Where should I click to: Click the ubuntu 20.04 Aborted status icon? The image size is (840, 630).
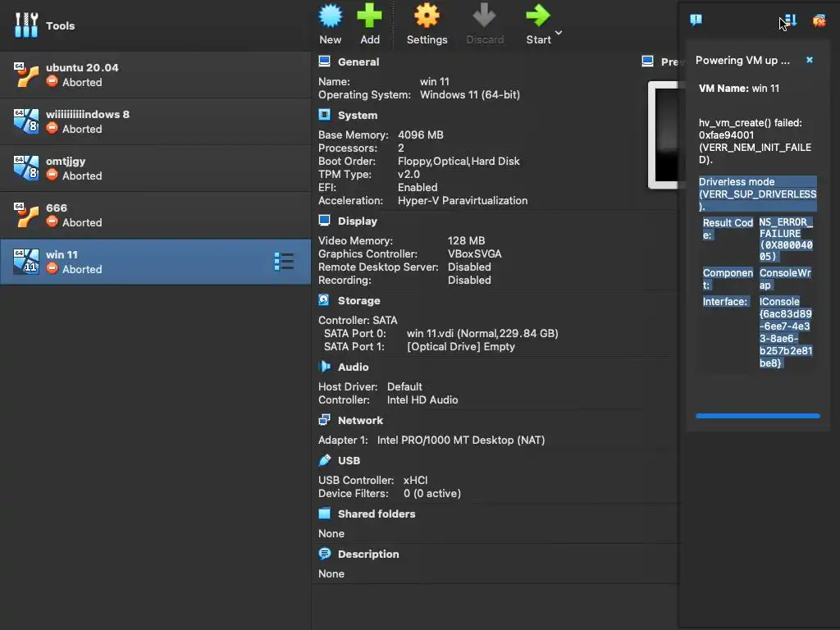coord(52,81)
